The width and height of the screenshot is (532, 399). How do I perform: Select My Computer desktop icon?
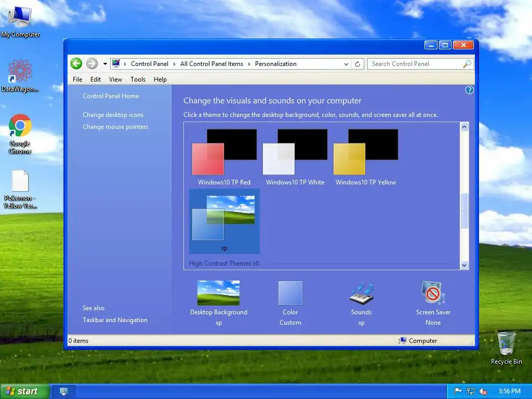(20, 21)
